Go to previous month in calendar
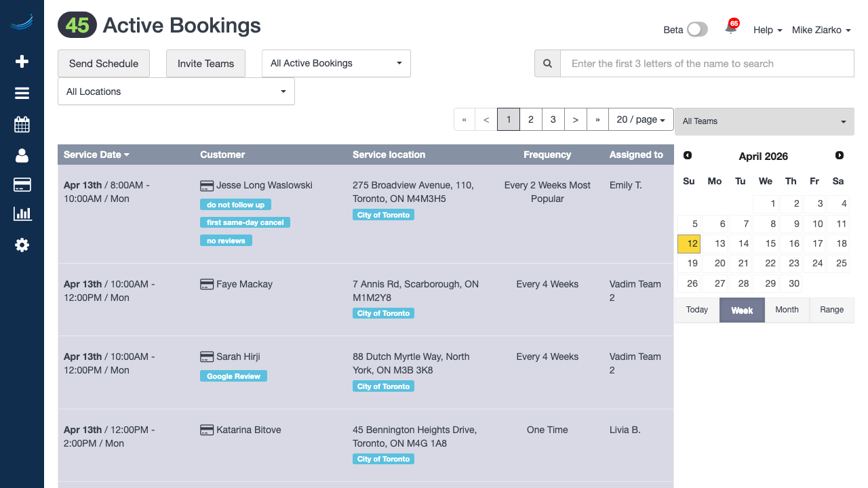868x488 pixels. (688, 156)
